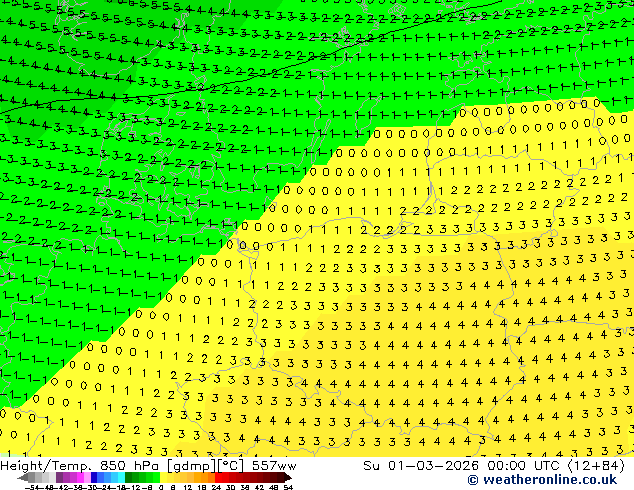Pick the cyan legend swatch near -18
The width and height of the screenshot is (634, 490).
(122, 478)
